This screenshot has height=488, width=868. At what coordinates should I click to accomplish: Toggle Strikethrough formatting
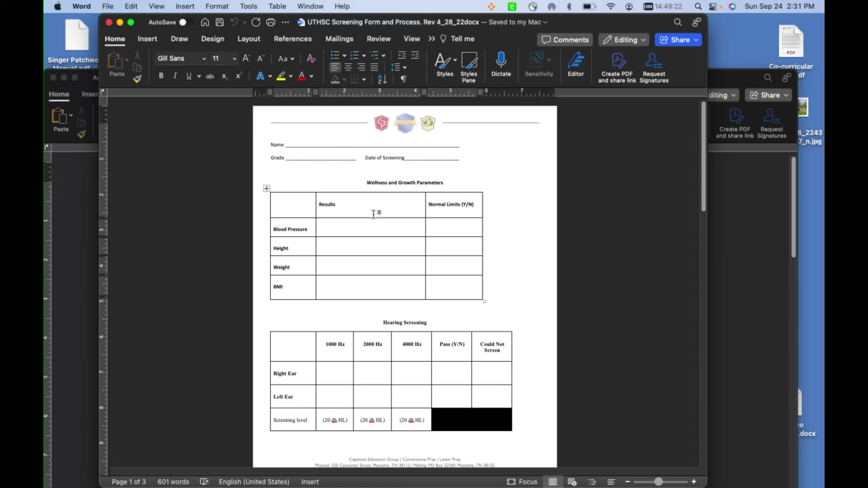[x=210, y=76]
